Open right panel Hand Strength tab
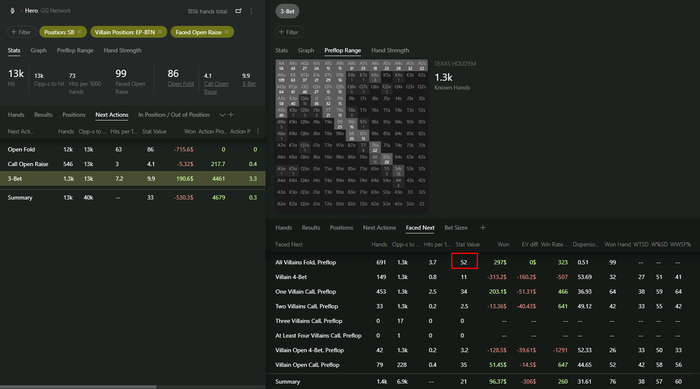700x389 pixels. (x=390, y=50)
